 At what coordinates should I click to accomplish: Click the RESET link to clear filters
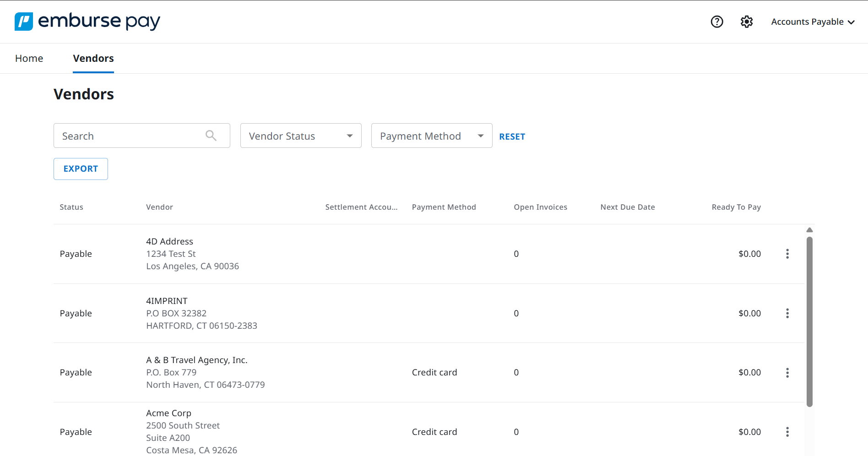512,136
